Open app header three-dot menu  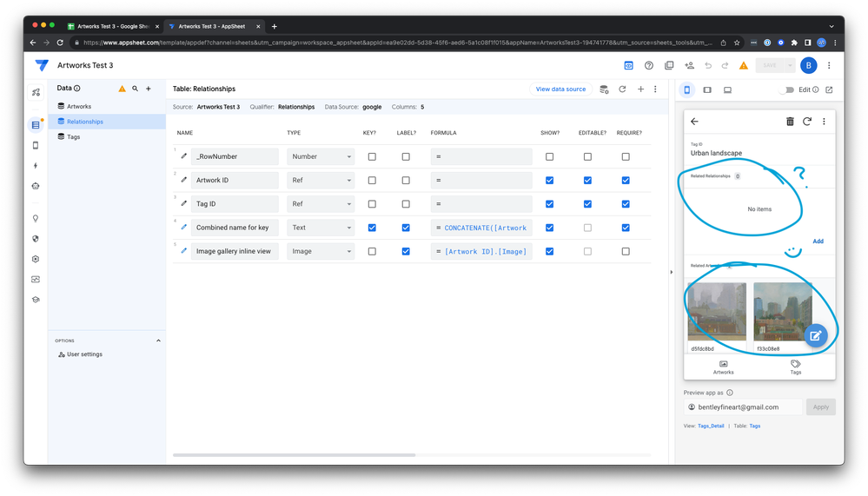[x=829, y=65]
